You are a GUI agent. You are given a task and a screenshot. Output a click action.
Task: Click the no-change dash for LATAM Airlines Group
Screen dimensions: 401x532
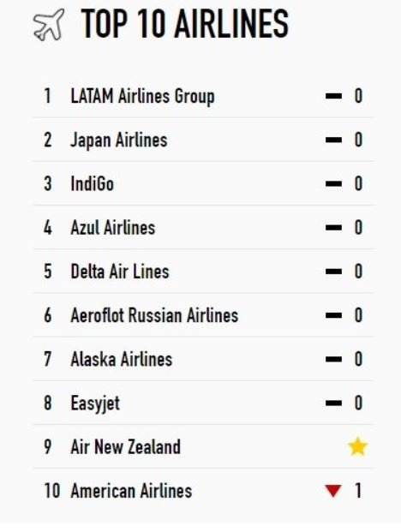(x=333, y=96)
